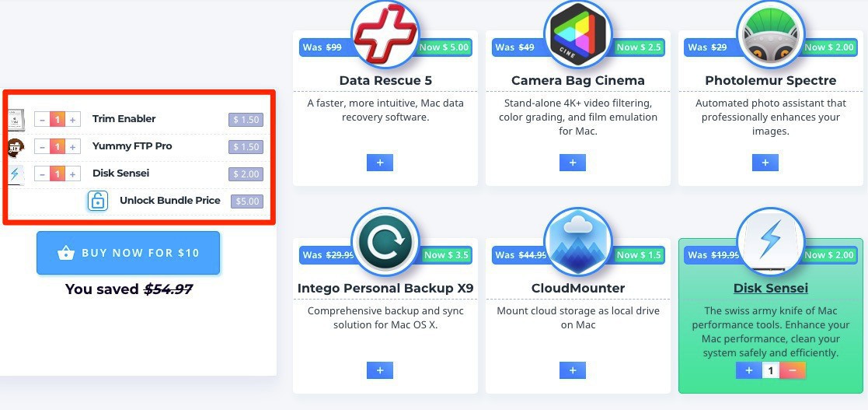Image resolution: width=868 pixels, height=410 pixels.
Task: Increase quantity on the Disk Sensei card
Action: pos(749,370)
